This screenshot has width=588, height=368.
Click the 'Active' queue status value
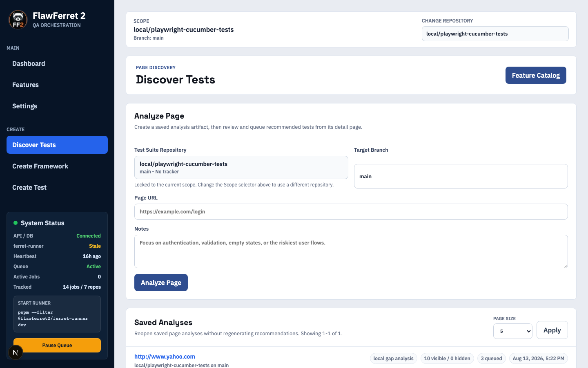pos(94,267)
